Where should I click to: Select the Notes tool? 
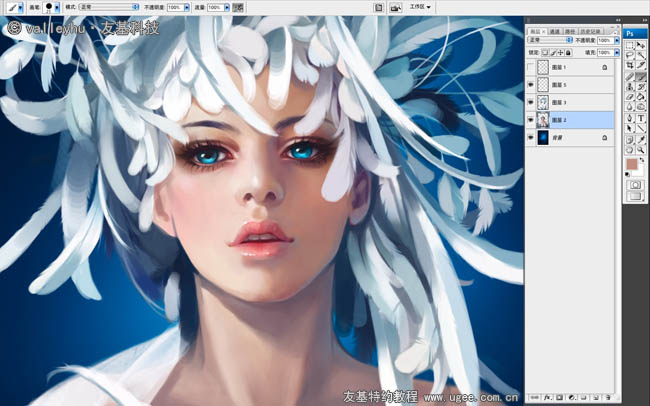click(629, 139)
